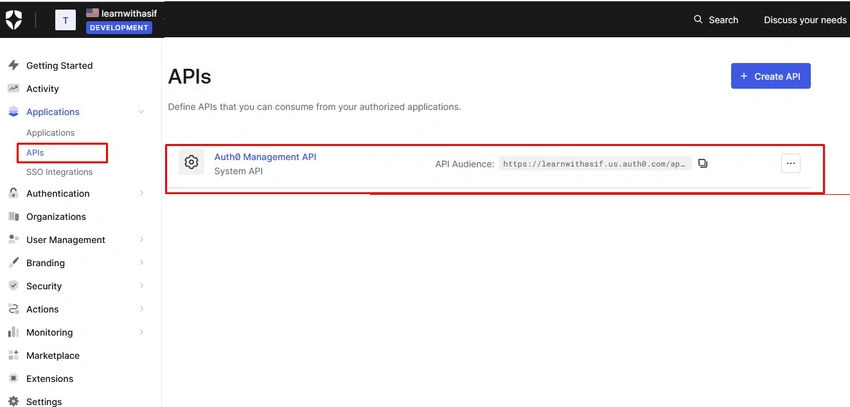Click the Marketplace icon in sidebar

(x=14, y=355)
